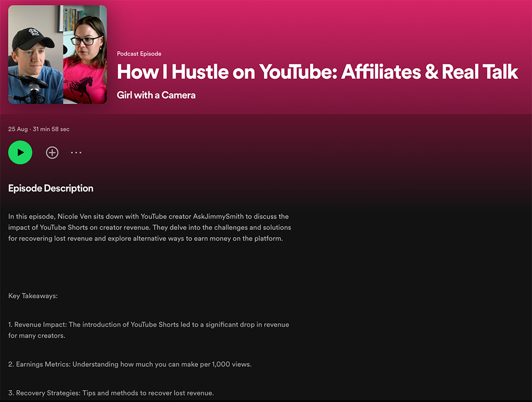Open the Girl with a Camera show link

point(156,95)
